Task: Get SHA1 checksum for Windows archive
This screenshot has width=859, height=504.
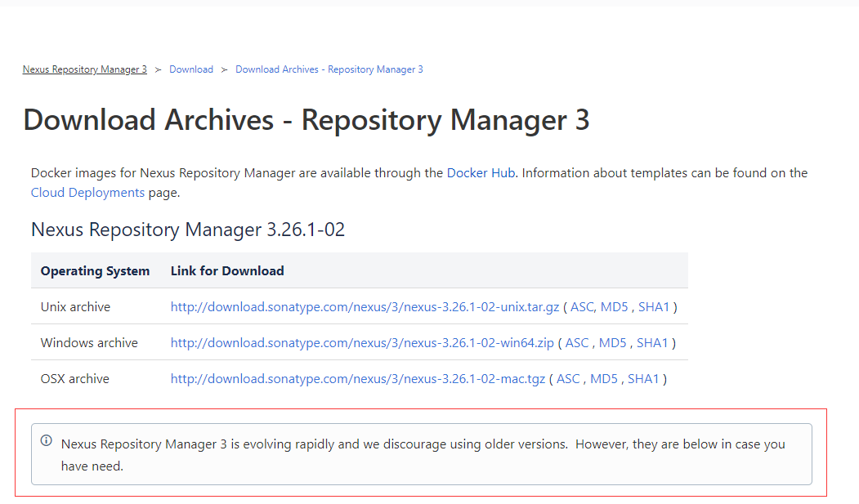Action: pyautogui.click(x=652, y=343)
